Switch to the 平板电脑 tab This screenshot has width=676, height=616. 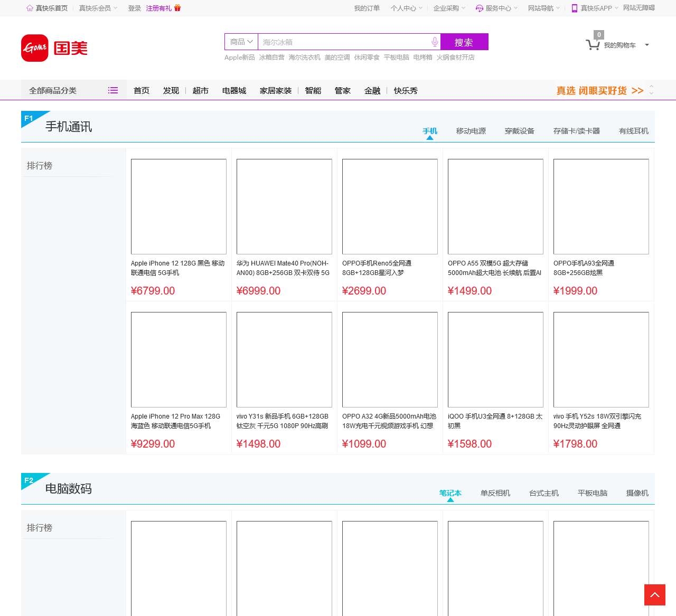tap(593, 493)
